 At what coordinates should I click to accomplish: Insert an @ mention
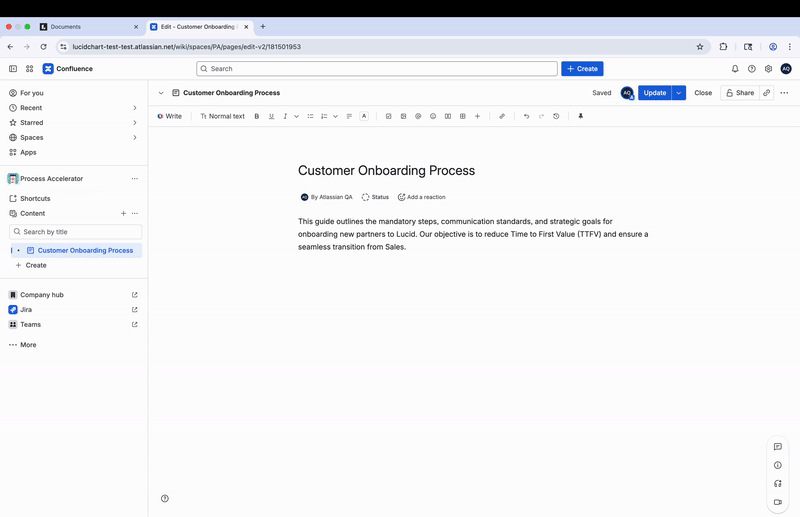tap(418, 116)
